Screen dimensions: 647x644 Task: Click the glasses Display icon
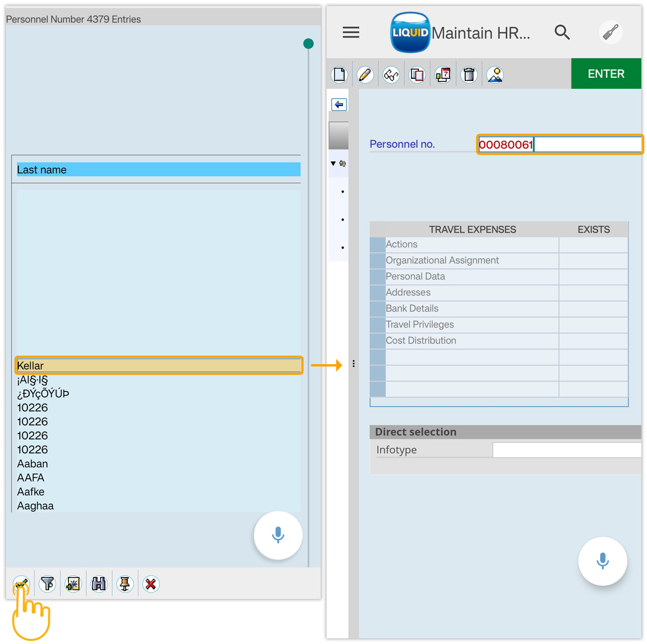[391, 74]
